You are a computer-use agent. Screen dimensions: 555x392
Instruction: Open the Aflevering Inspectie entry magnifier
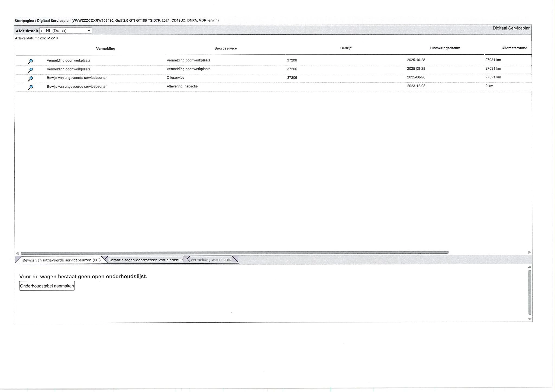pos(31,87)
